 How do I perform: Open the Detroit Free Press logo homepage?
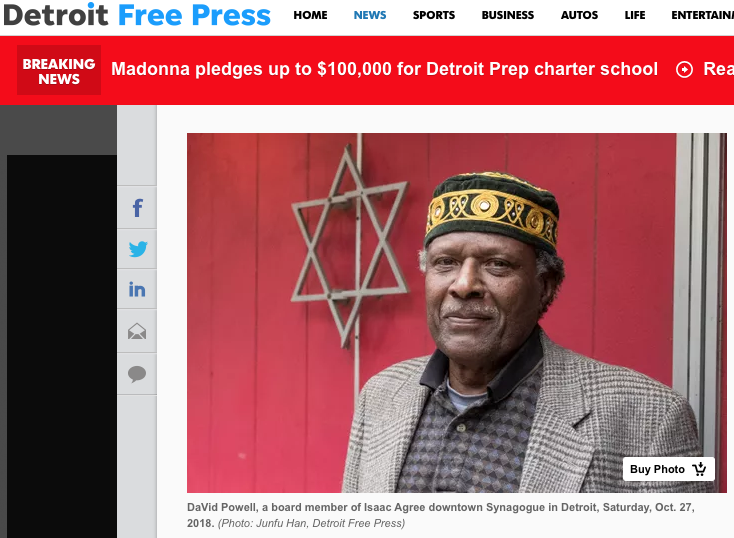[137, 15]
